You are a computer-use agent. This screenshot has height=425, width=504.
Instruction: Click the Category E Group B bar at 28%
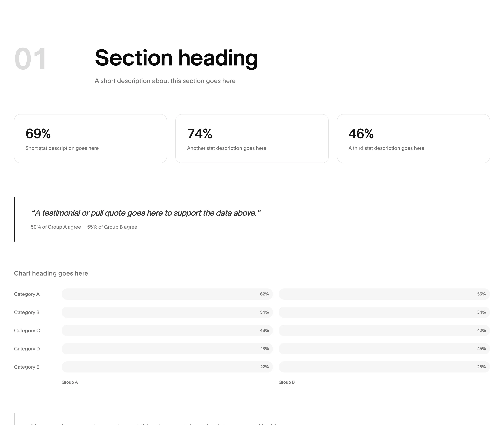pyautogui.click(x=384, y=367)
